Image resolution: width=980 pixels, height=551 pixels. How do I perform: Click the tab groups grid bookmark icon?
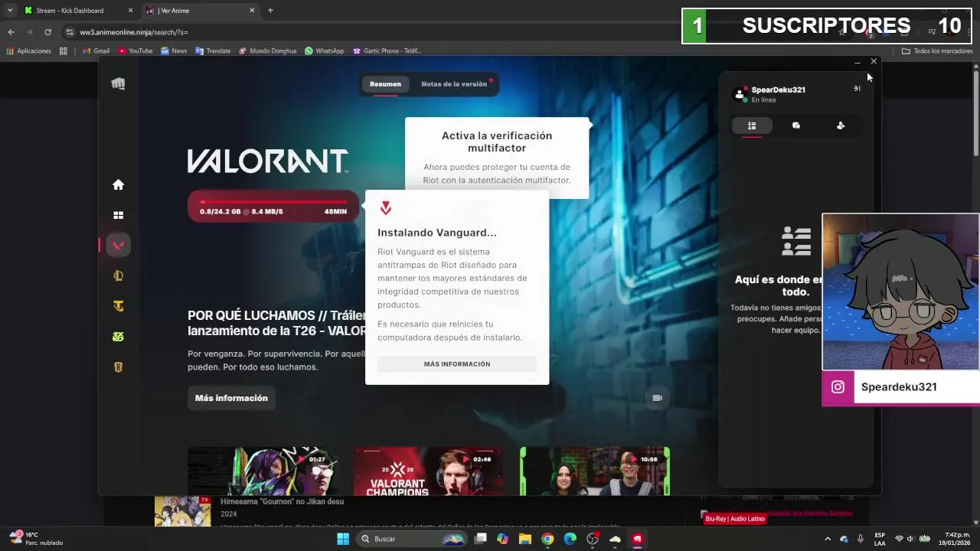pos(64,51)
